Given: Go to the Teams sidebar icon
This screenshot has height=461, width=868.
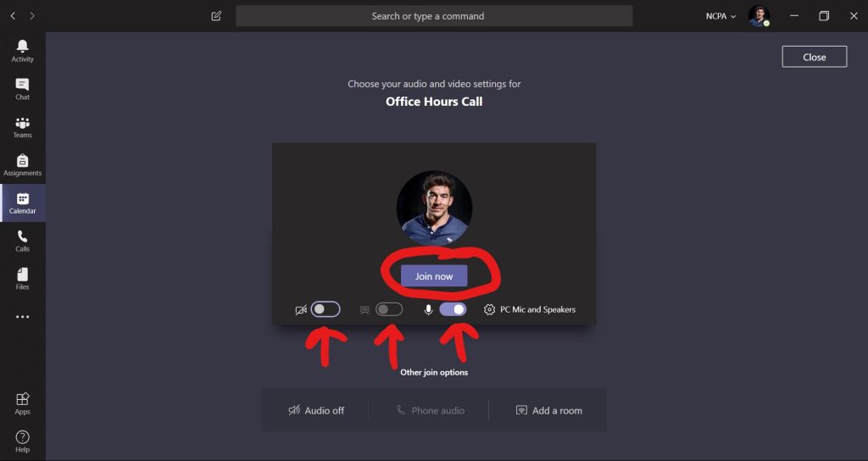Looking at the screenshot, I should coord(22,127).
